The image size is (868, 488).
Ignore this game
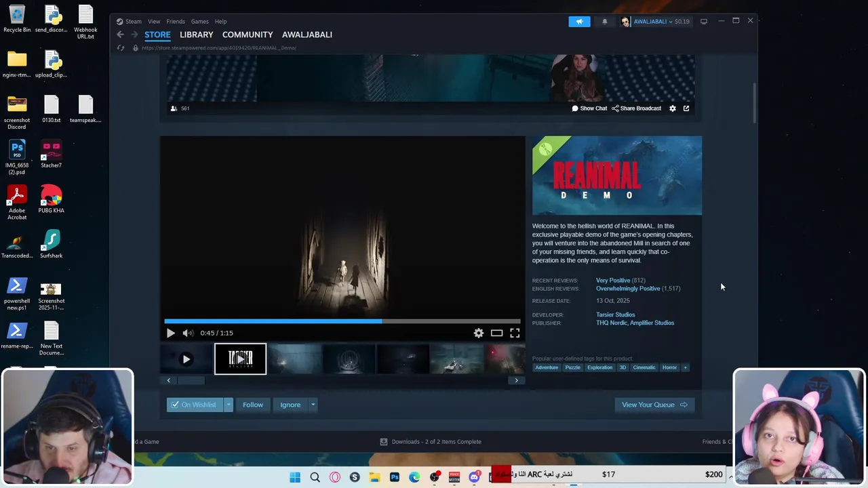pyautogui.click(x=290, y=405)
